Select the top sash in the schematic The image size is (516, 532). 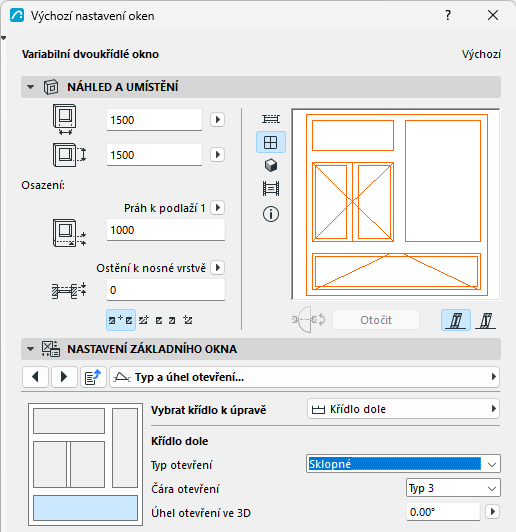click(x=69, y=421)
